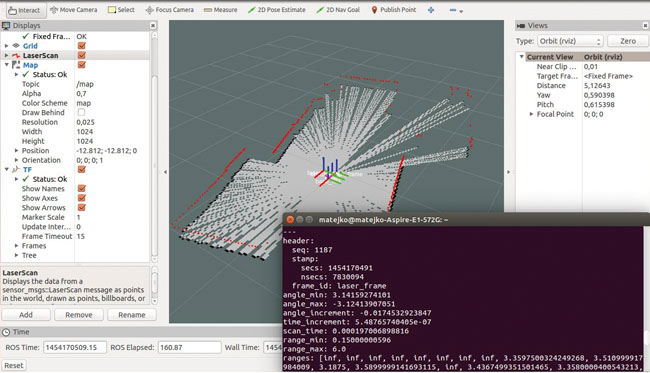Viewport: 650px width, 373px height.
Task: Uncheck Show Arrows checkbox
Action: click(x=82, y=208)
